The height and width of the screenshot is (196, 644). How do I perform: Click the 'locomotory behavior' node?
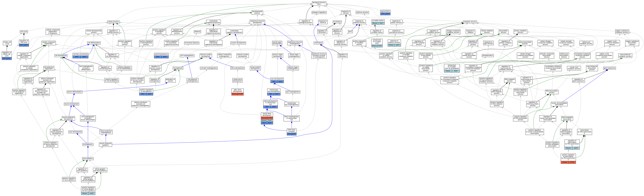(x=192, y=43)
